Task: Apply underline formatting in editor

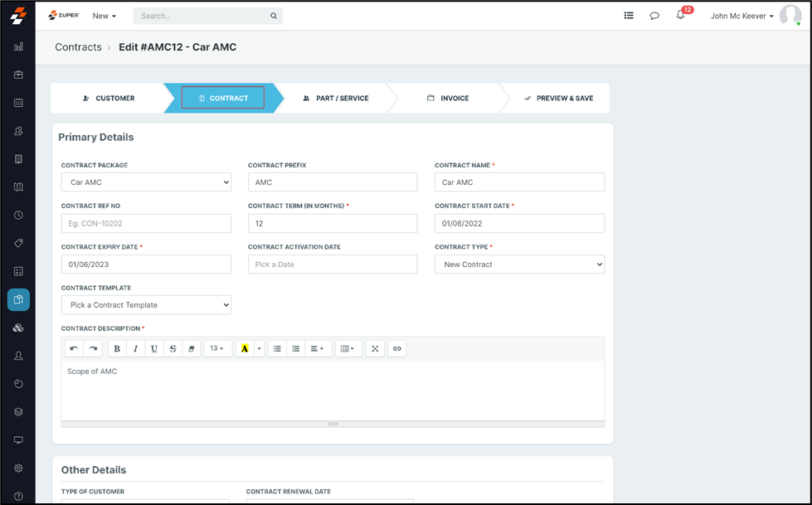Action: [154, 348]
